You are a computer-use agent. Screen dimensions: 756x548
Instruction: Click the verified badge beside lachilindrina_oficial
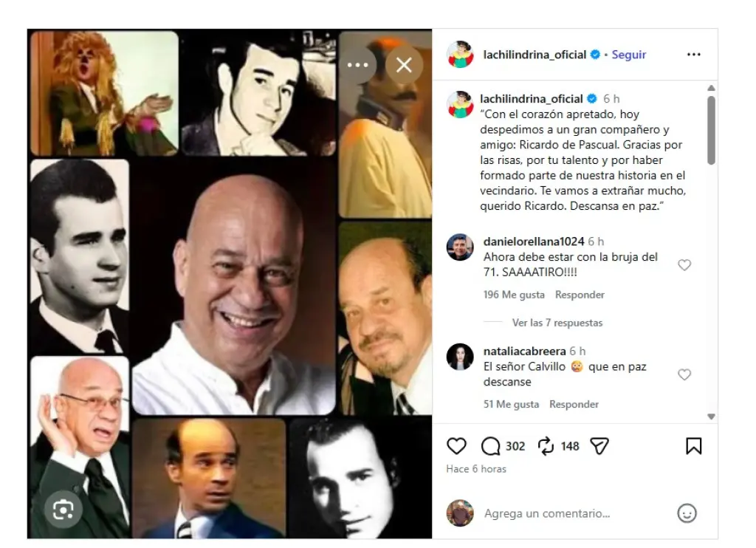click(x=597, y=54)
